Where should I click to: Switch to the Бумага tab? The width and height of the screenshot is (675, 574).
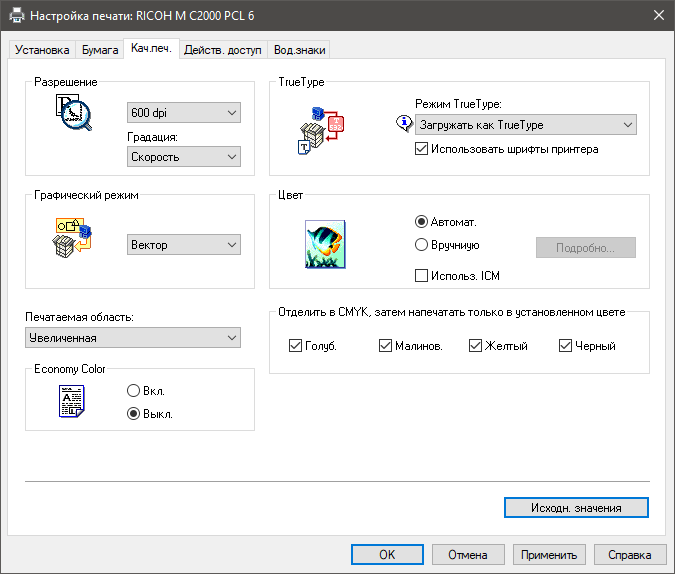pos(100,50)
